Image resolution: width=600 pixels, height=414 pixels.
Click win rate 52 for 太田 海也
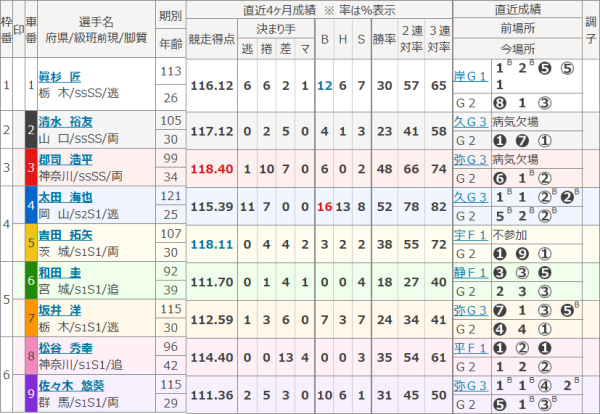tap(384, 207)
